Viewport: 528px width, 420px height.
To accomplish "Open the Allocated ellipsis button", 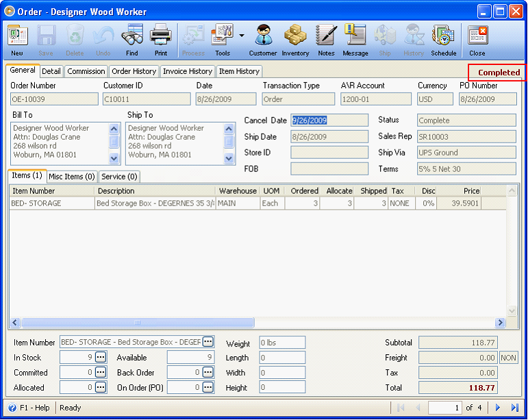I will click(101, 387).
